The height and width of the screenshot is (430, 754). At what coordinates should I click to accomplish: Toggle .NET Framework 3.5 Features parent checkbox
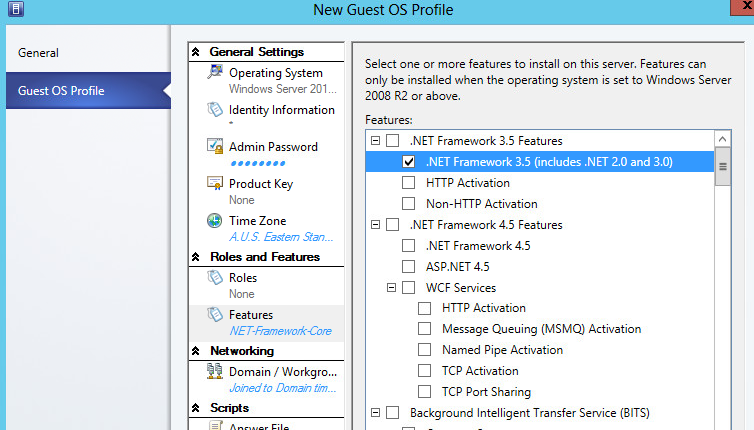(392, 140)
